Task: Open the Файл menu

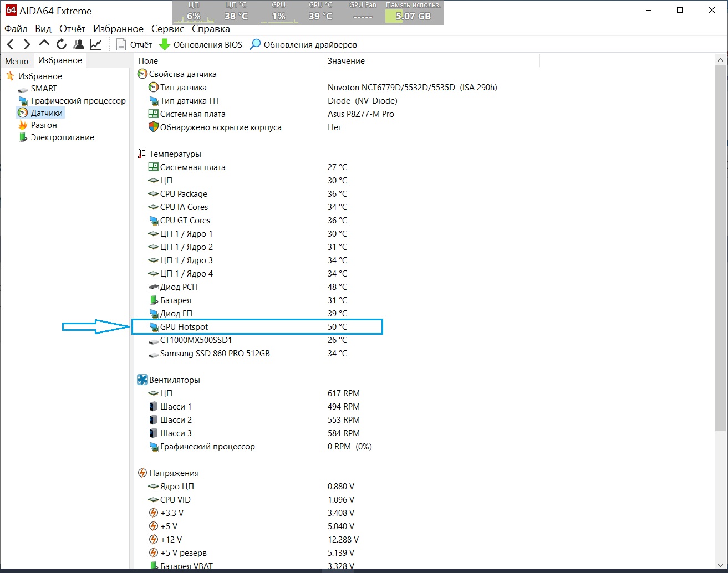Action: click(x=16, y=29)
